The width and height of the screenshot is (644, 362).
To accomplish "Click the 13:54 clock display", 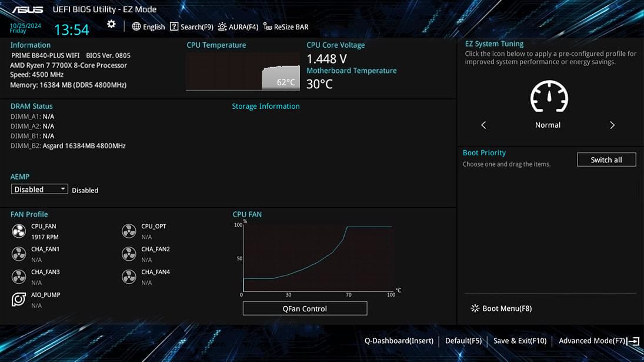I will click(x=72, y=29).
